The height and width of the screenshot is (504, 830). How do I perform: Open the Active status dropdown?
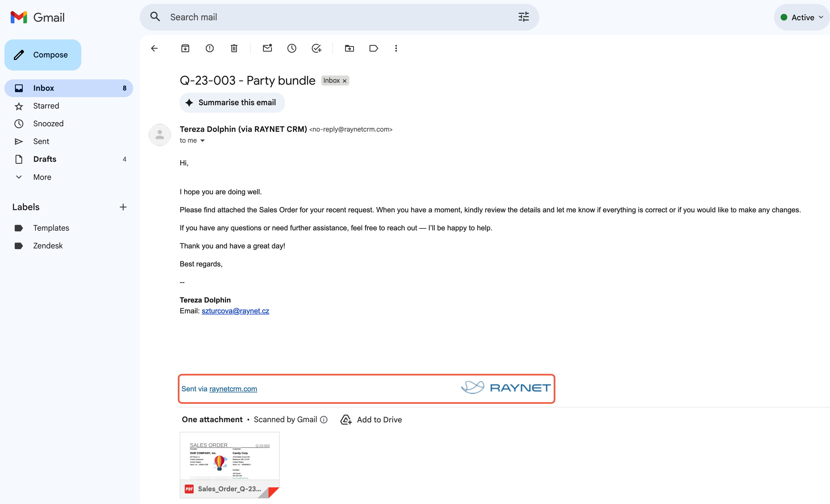tap(802, 17)
